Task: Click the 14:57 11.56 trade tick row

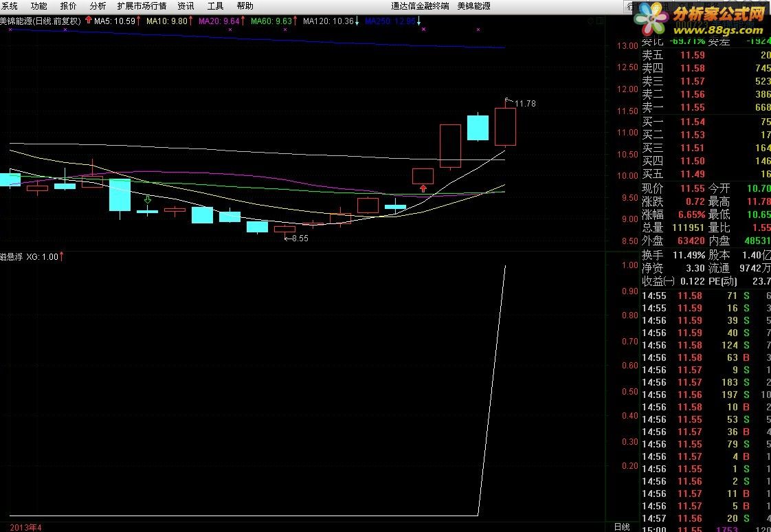Action: pyautogui.click(x=706, y=518)
